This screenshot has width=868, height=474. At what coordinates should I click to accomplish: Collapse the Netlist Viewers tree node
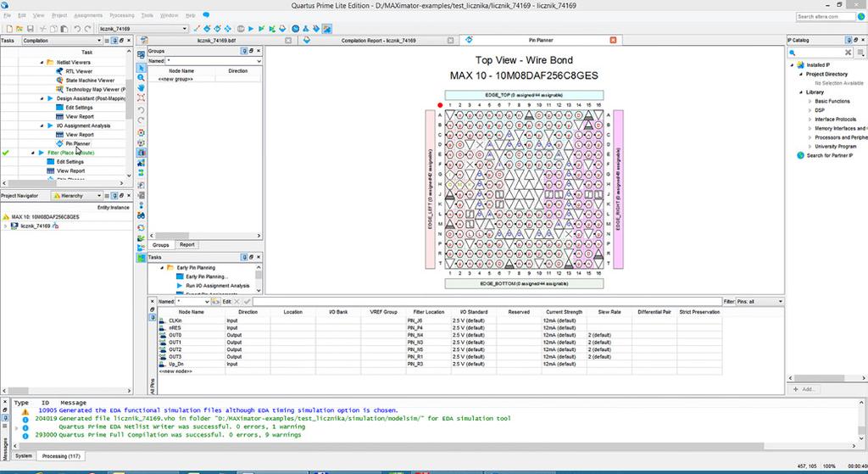[42, 62]
